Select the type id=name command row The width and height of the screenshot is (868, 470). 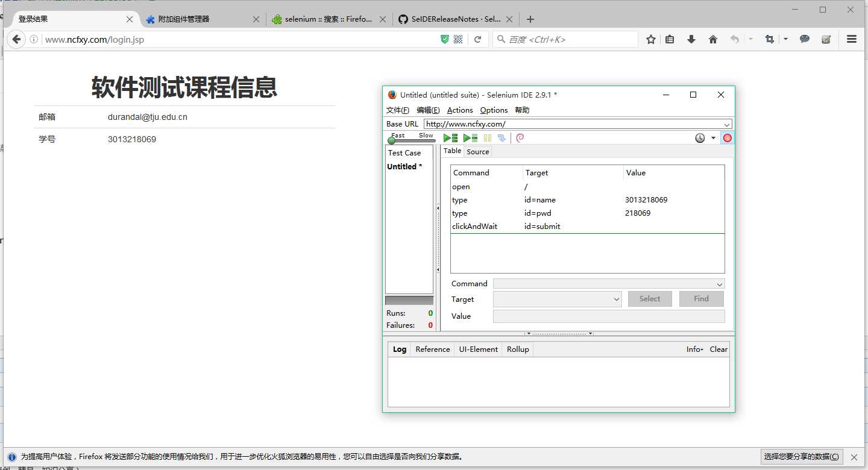(588, 200)
